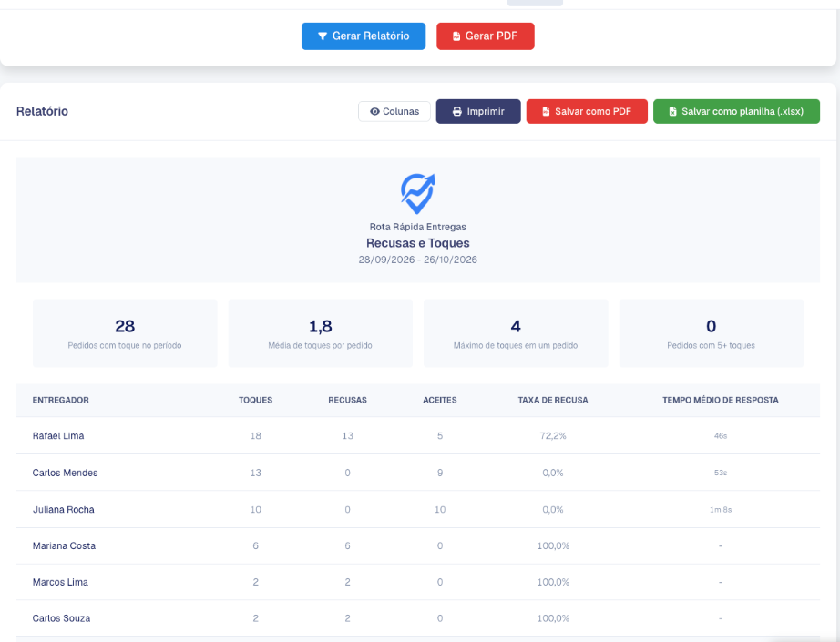The height and width of the screenshot is (642, 840).
Task: Click the 0 Pedidos com 5+ toques card
Action: pos(711,333)
